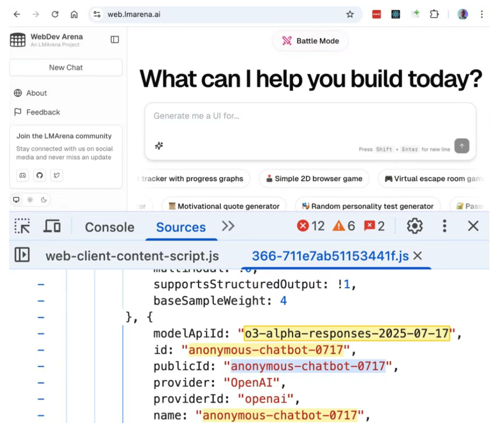504x423 pixels.
Task: Open the Chrome three-dot menu
Action: tap(482, 14)
